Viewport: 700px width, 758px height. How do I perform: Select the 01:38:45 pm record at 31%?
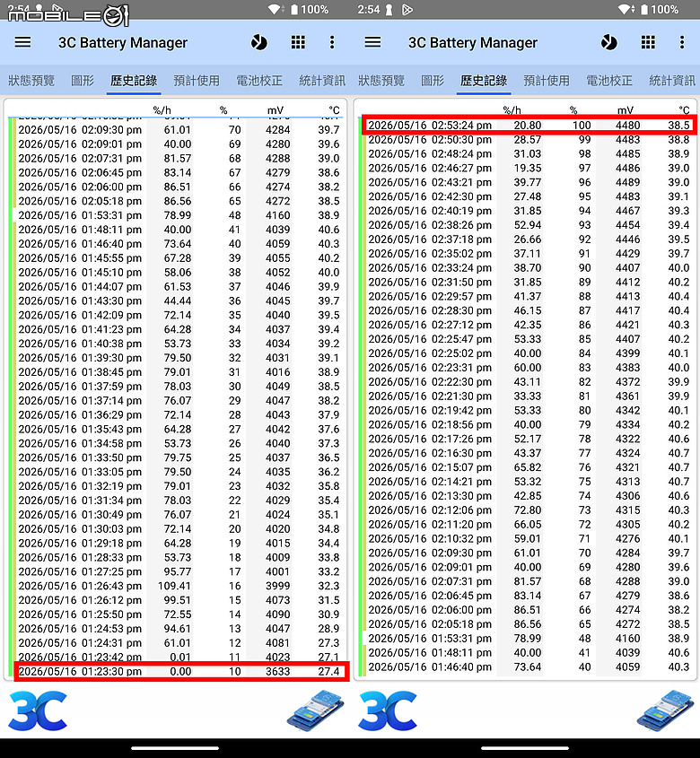pyautogui.click(x=179, y=372)
